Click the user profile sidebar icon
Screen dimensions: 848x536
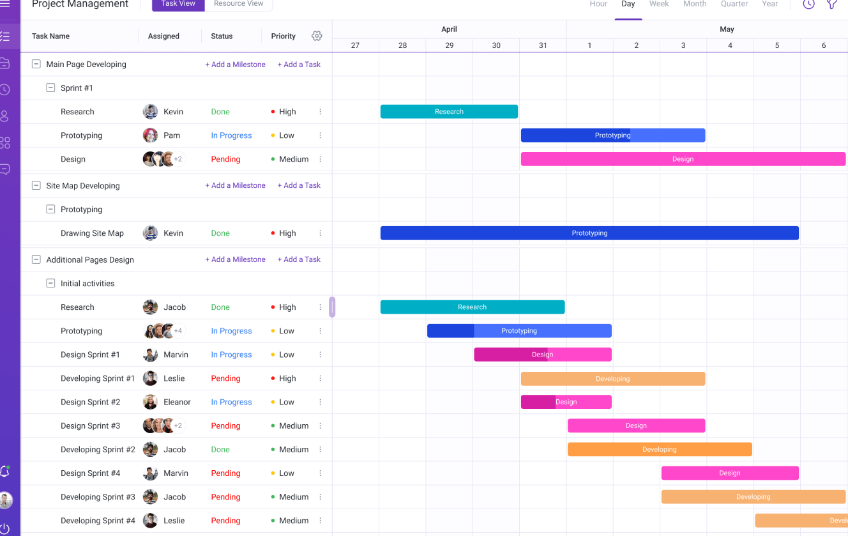coord(5,116)
